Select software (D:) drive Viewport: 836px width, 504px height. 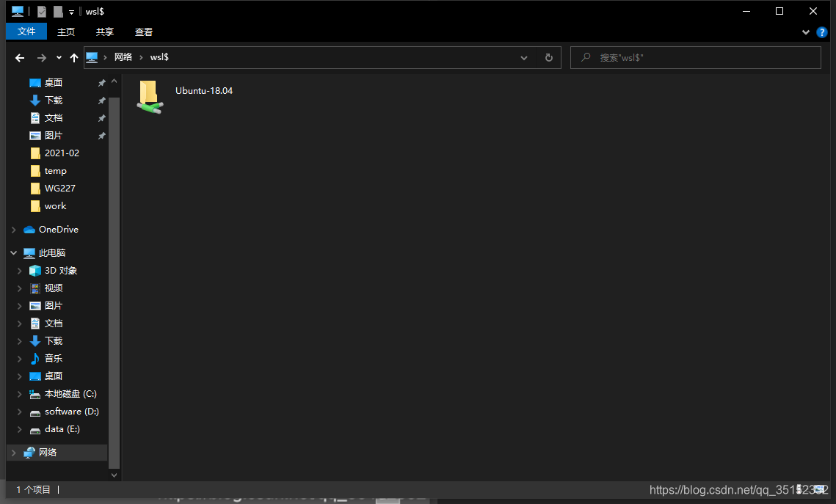click(71, 412)
